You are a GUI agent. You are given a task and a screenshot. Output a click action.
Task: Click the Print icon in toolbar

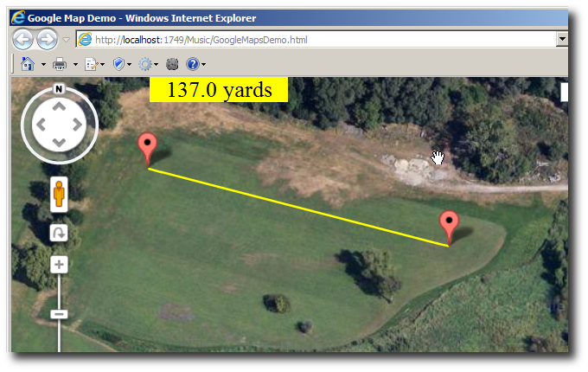pos(60,64)
